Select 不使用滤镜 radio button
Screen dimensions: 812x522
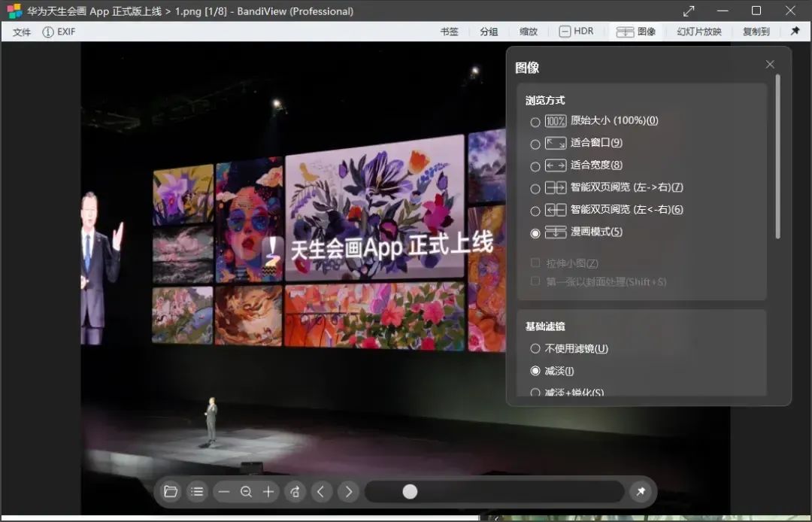(x=535, y=348)
